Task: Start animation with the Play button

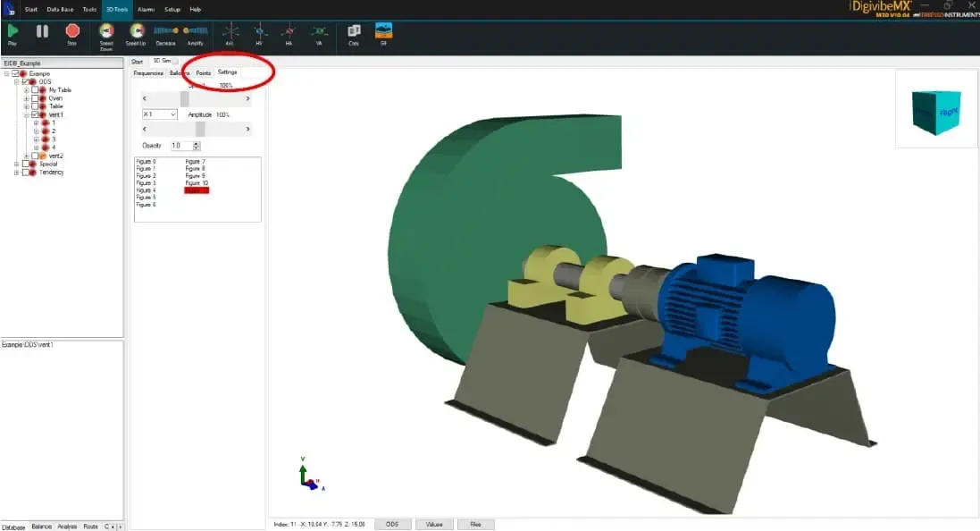Action: pyautogui.click(x=13, y=31)
